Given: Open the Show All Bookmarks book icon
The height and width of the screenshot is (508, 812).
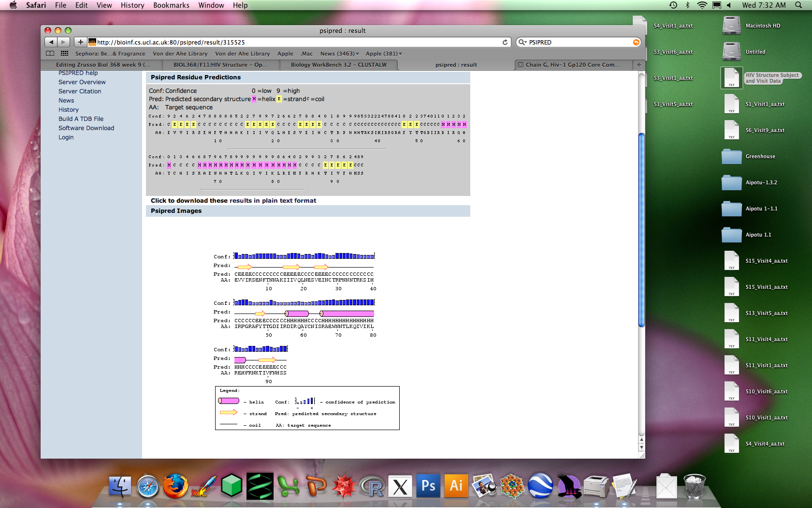Looking at the screenshot, I should tap(50, 54).
